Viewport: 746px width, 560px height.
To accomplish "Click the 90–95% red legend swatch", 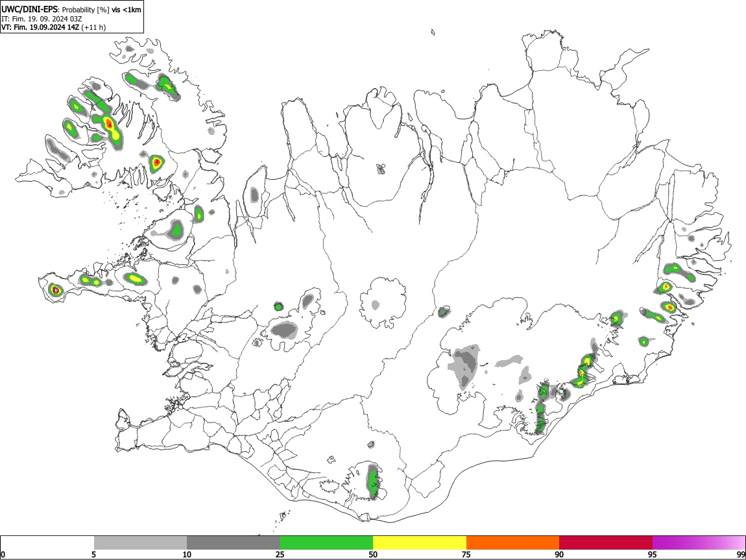I will coord(606,542).
